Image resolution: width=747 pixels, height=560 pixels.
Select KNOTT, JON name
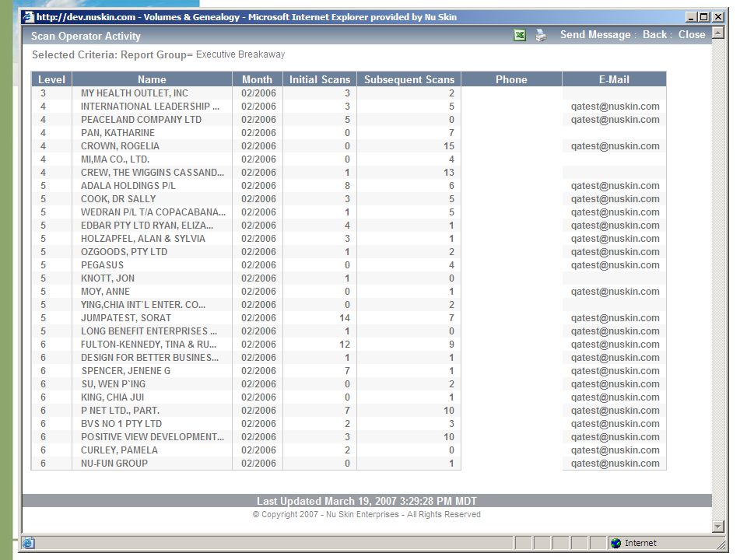pos(107,278)
